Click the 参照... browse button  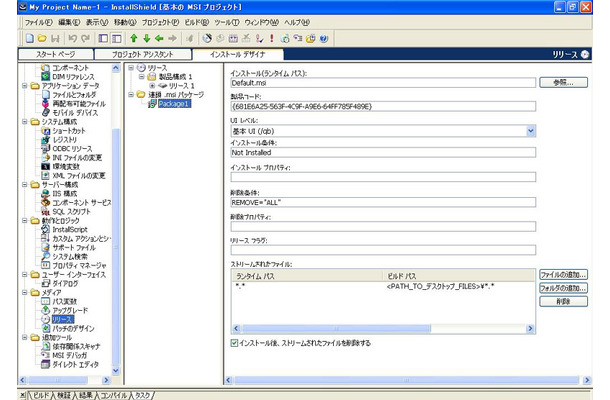click(563, 82)
